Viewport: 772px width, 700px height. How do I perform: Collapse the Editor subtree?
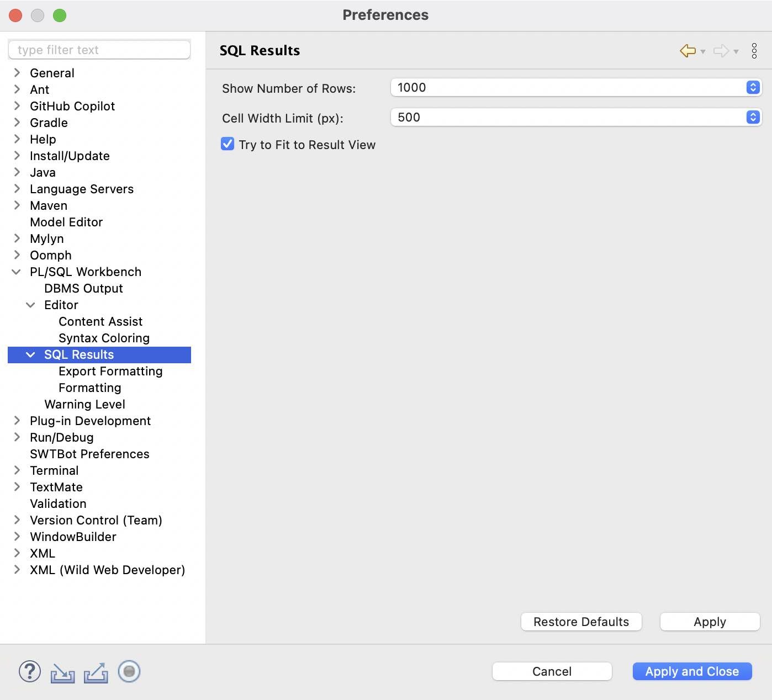pyautogui.click(x=30, y=305)
